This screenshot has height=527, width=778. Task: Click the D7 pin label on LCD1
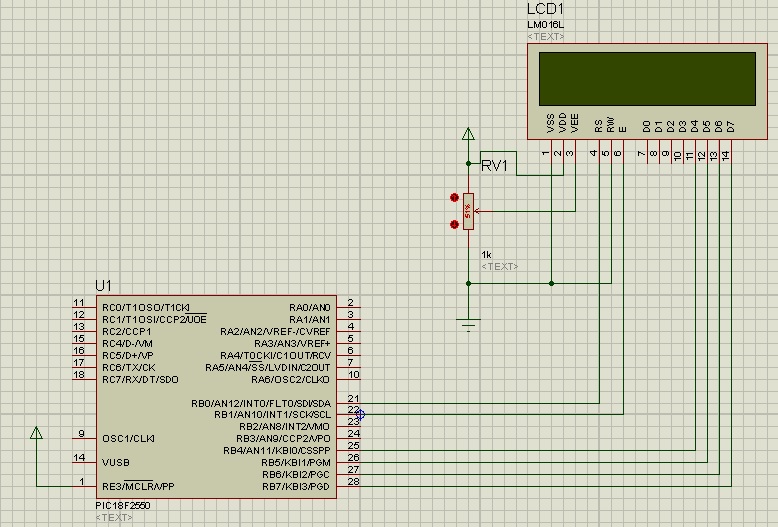click(x=730, y=127)
